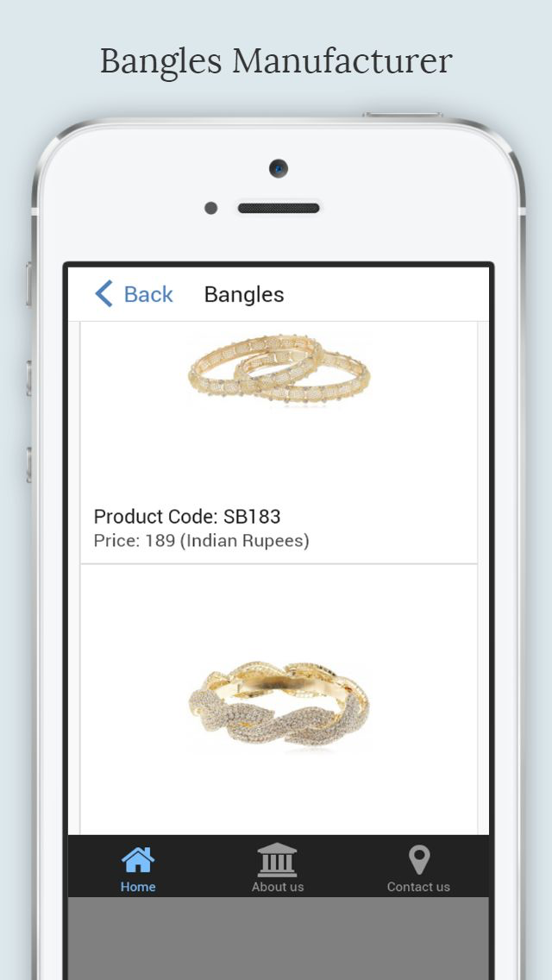Switch to the About us tab label
Screen dimensions: 552x980
pyautogui.click(x=278, y=887)
